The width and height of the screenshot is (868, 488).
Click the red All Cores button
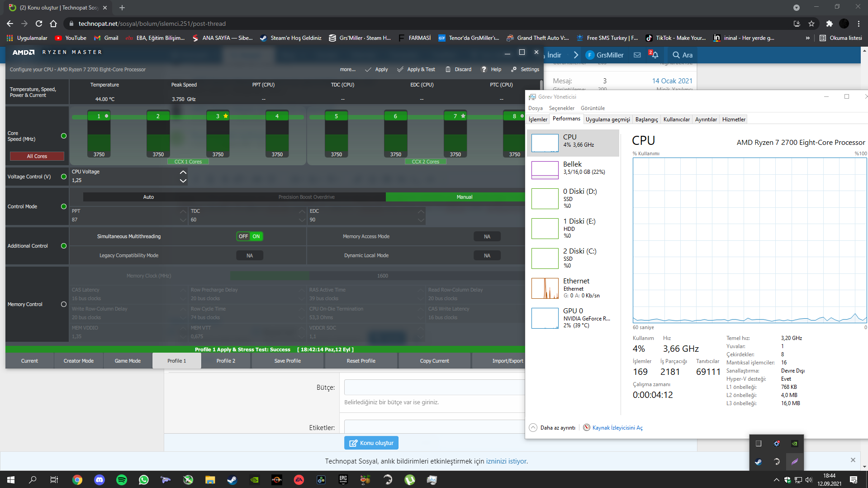(37, 156)
